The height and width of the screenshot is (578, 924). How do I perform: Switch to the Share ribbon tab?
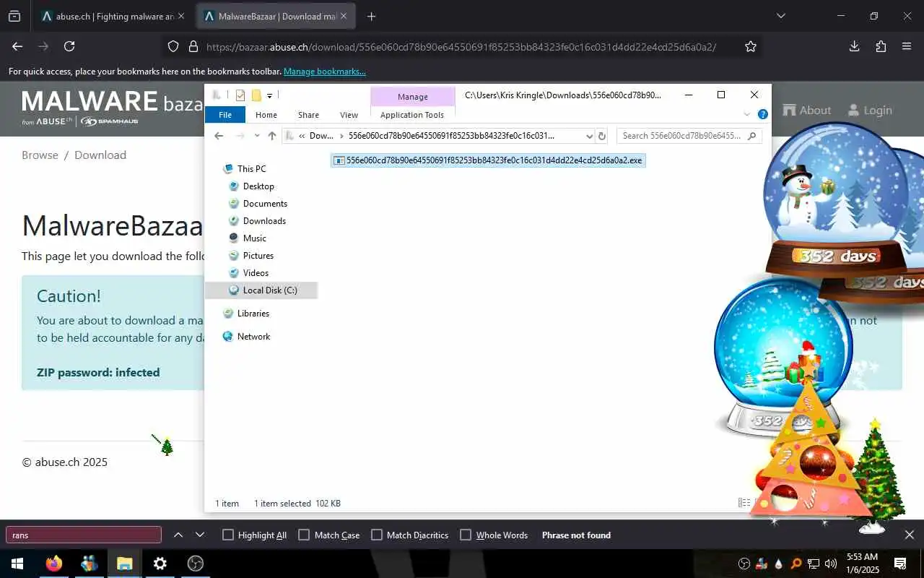pyautogui.click(x=308, y=115)
